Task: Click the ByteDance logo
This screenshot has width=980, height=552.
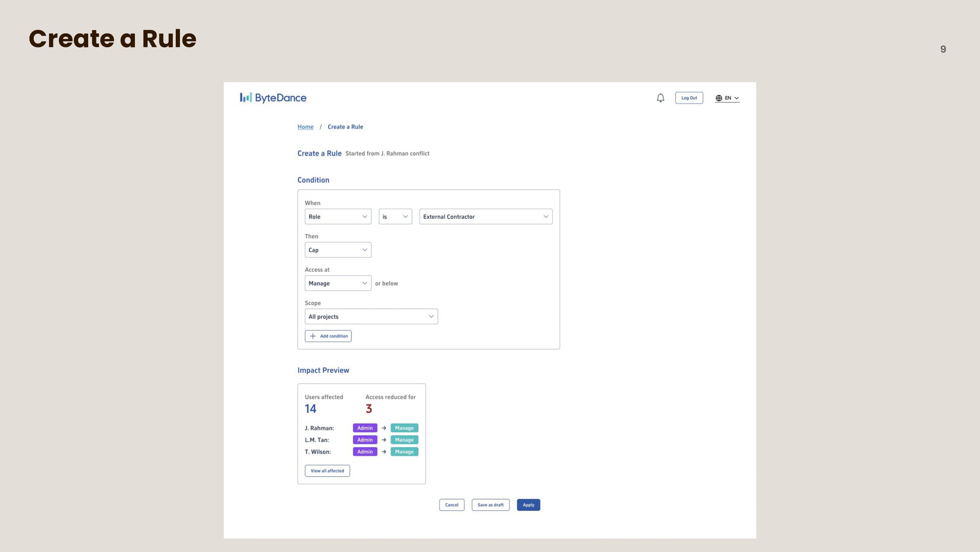Action: pyautogui.click(x=273, y=98)
